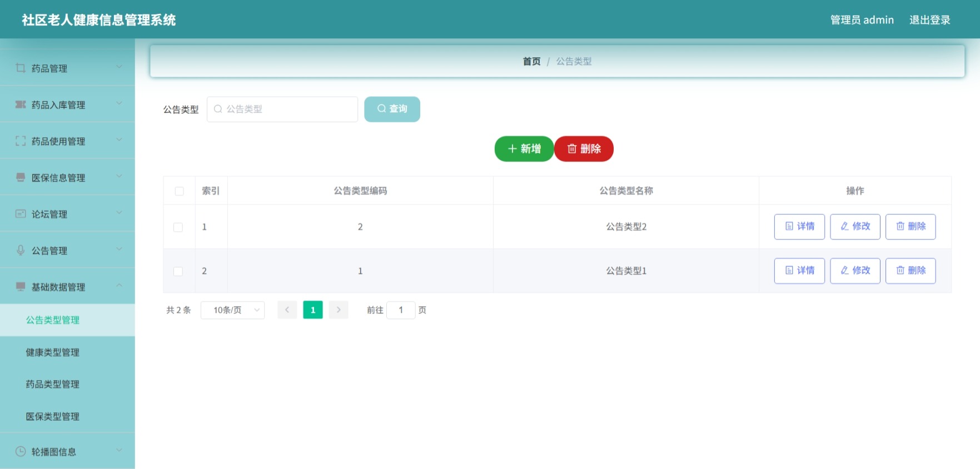The width and height of the screenshot is (980, 469).
Task: Click 共 2 条 total count text
Action: point(178,310)
